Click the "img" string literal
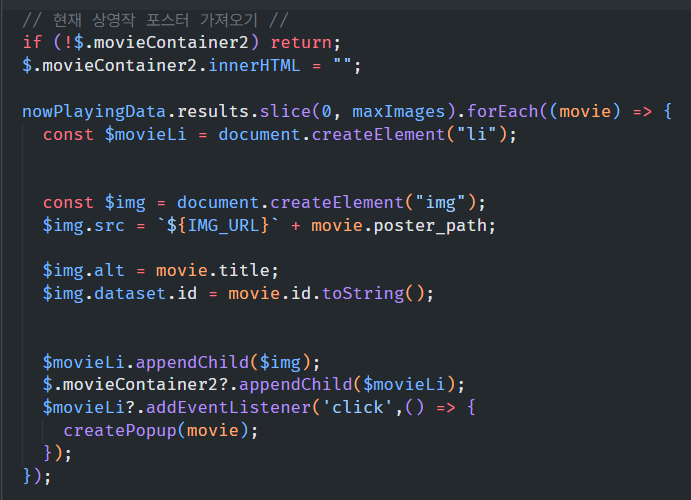The width and height of the screenshot is (691, 500). coord(440,203)
